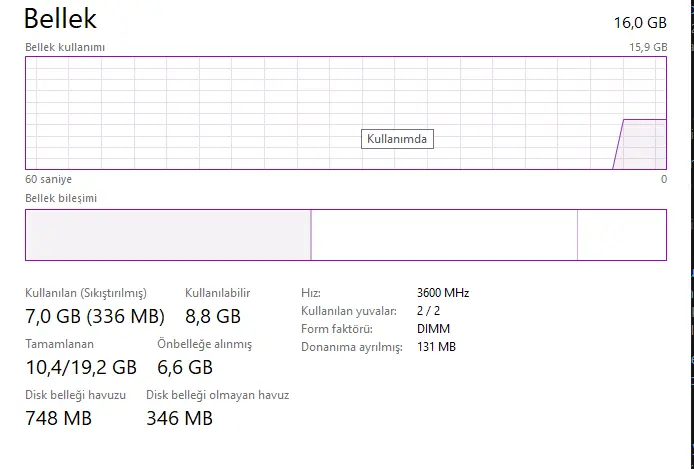Click the 131 MB Donanıma ayrılmış value
The image size is (694, 469).
(436, 346)
